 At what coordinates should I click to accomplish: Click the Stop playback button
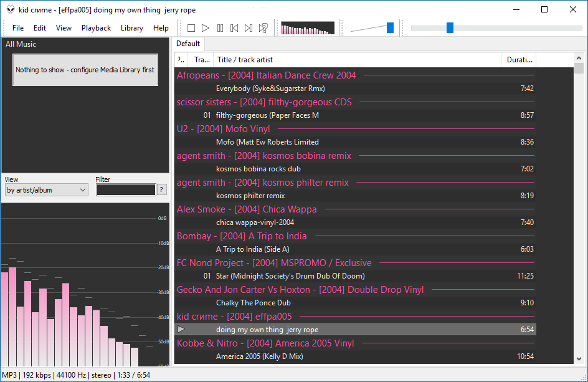point(191,28)
